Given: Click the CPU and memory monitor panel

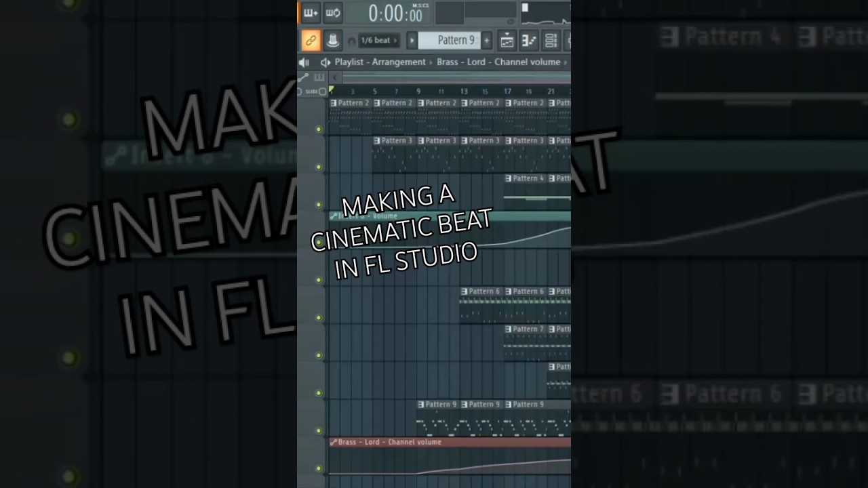Looking at the screenshot, I should [476, 12].
